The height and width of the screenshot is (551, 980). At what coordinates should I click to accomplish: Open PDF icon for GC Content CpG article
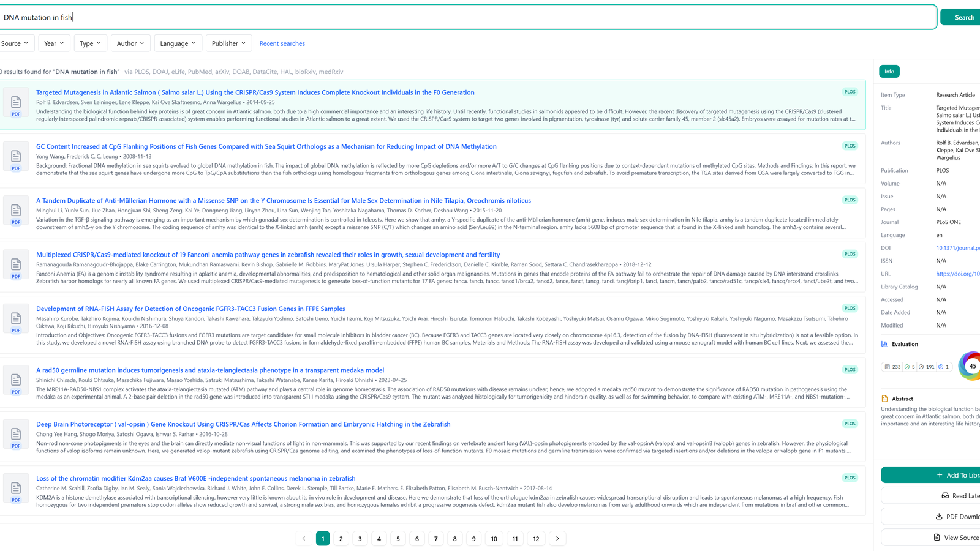click(16, 157)
